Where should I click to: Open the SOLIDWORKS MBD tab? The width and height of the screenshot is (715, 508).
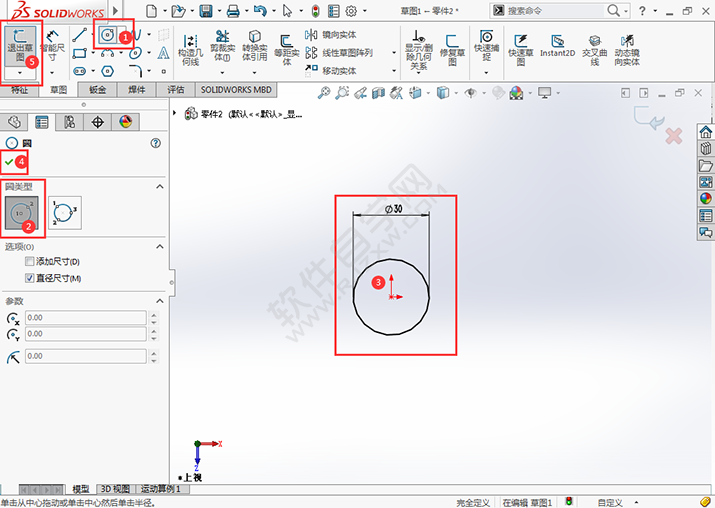pos(233,90)
